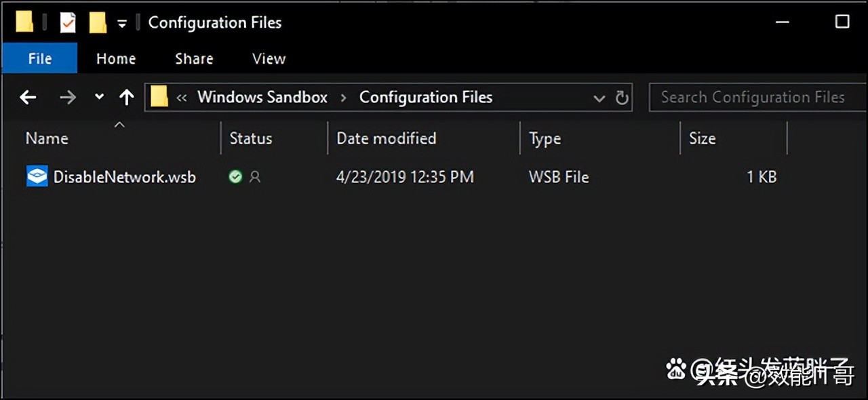Open the File menu
This screenshot has width=868, height=400.
[39, 58]
